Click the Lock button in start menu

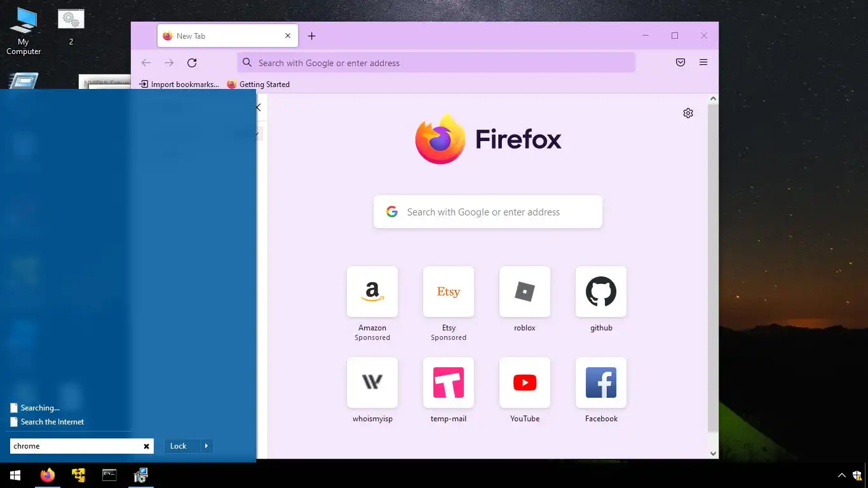(x=182, y=446)
